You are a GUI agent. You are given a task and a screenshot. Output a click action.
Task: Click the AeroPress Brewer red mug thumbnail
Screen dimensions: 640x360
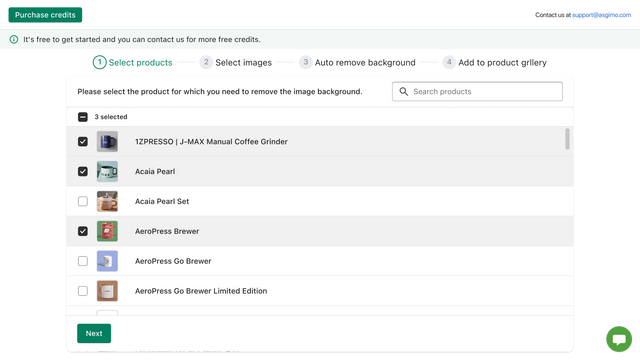click(x=107, y=231)
